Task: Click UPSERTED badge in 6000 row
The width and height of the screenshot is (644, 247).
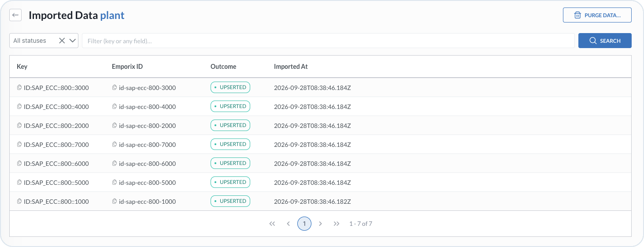Action: pos(230,163)
